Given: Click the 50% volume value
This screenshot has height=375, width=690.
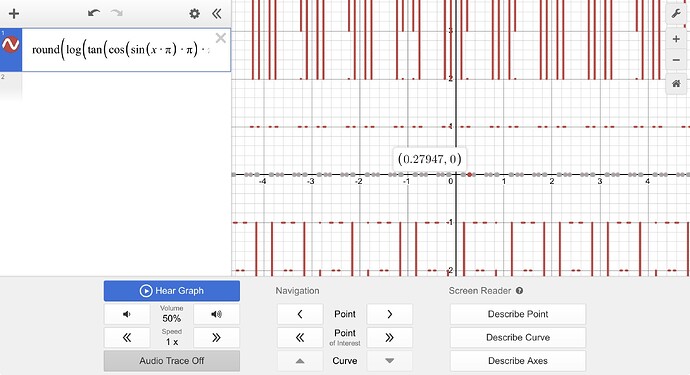Looking at the screenshot, I should click(172, 318).
